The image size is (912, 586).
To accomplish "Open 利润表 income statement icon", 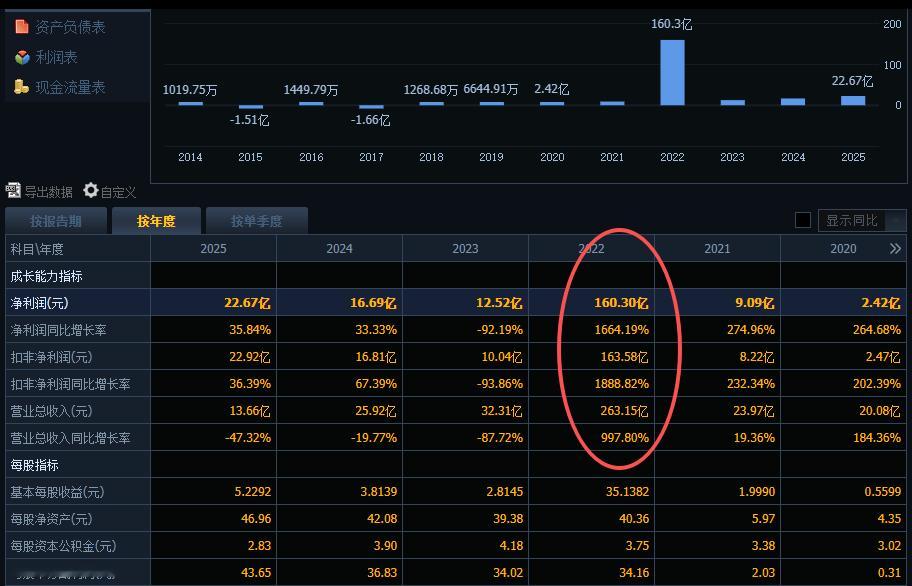I will [22, 57].
